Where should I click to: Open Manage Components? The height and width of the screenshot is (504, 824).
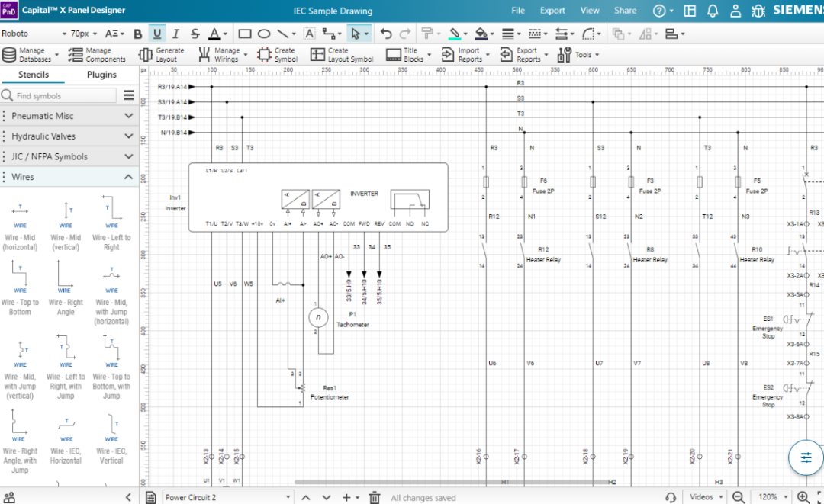pyautogui.click(x=97, y=55)
